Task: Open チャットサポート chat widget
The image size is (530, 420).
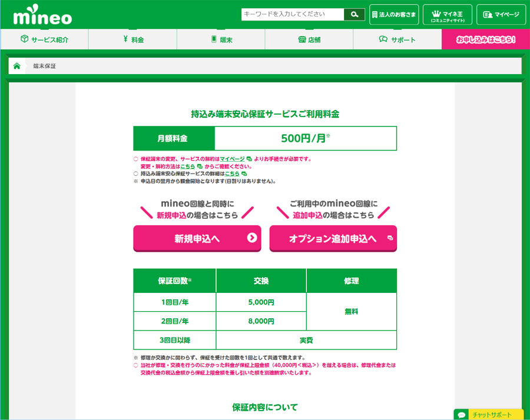Action: 489,415
